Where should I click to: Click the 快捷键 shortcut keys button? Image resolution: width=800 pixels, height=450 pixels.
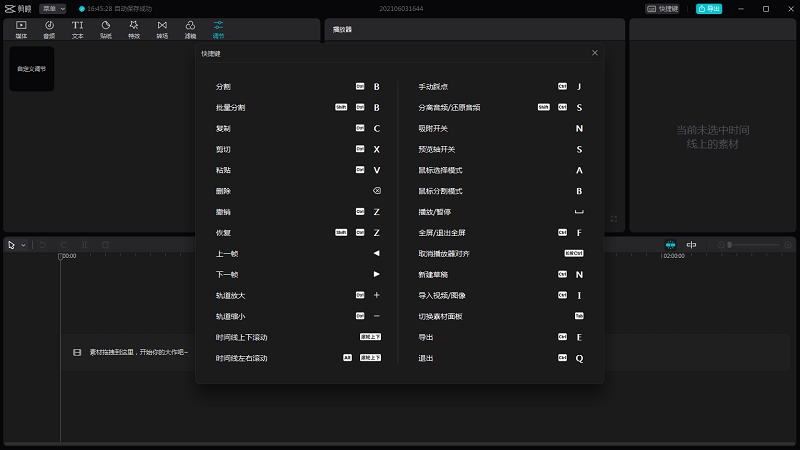(x=664, y=8)
